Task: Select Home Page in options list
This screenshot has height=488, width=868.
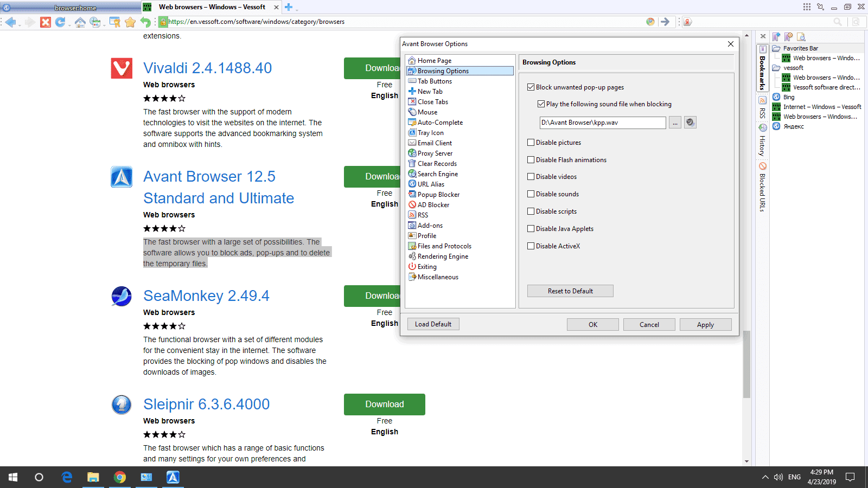Action: (x=434, y=61)
